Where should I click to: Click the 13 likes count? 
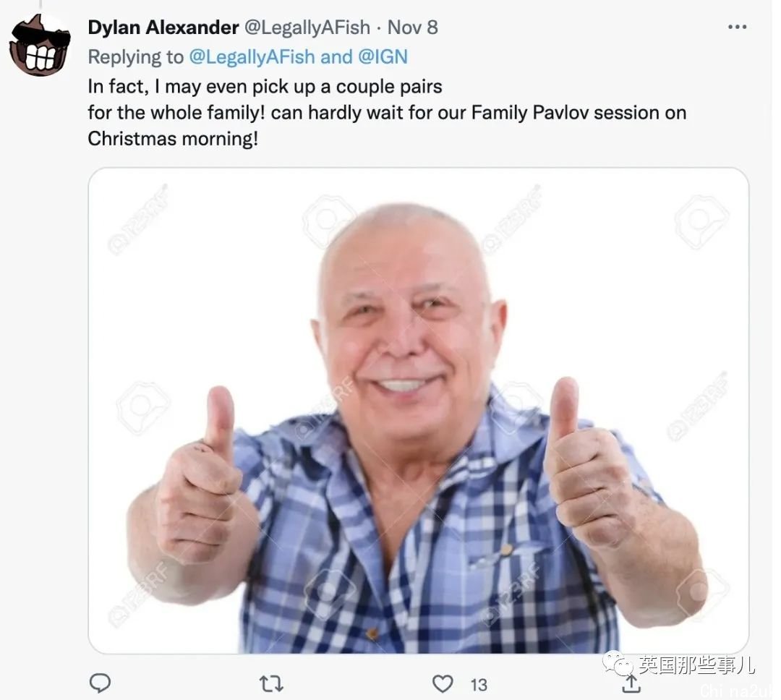(479, 685)
